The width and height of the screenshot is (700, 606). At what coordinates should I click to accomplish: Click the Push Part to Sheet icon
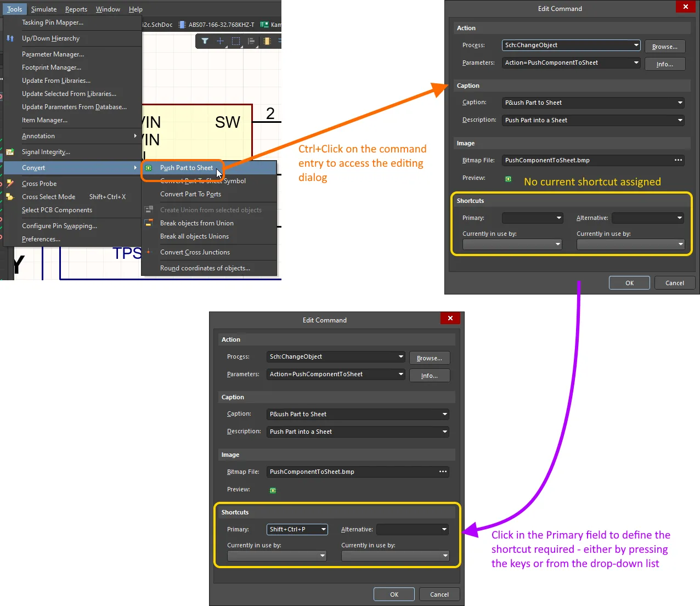point(149,168)
